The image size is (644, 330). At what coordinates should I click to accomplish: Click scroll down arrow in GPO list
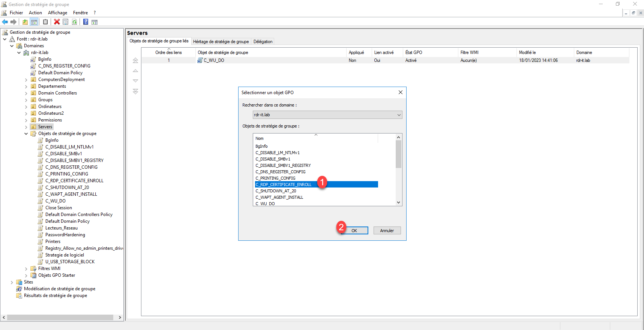click(398, 202)
